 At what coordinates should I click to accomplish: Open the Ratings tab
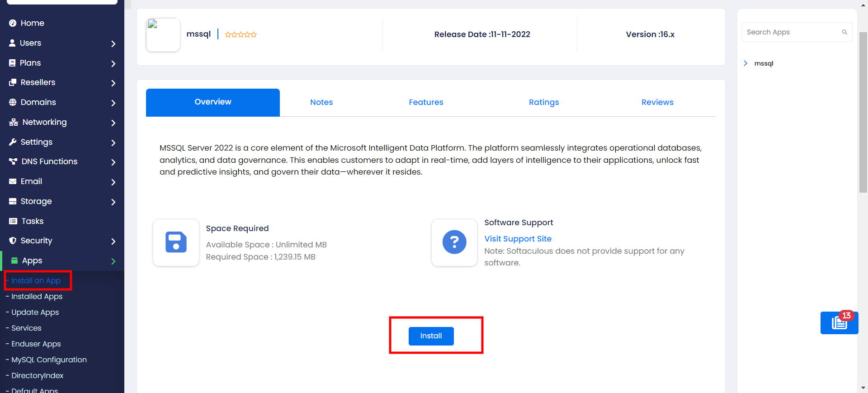(x=544, y=102)
